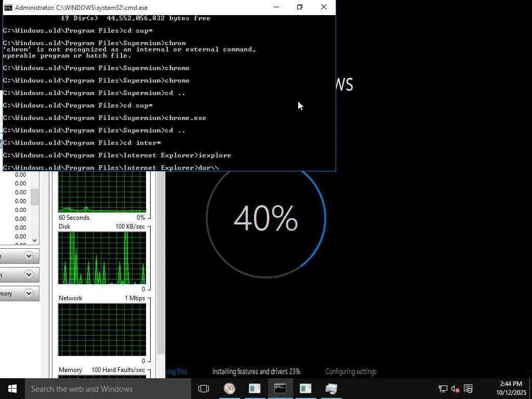This screenshot has height=399, width=532.
Task: Open the Windows Start button
Action: [x=12, y=389]
